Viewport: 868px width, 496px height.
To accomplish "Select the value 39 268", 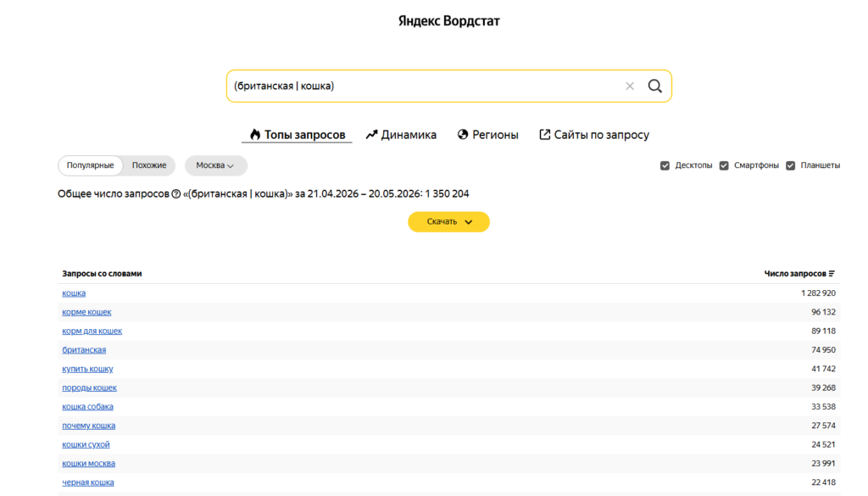I will (823, 387).
